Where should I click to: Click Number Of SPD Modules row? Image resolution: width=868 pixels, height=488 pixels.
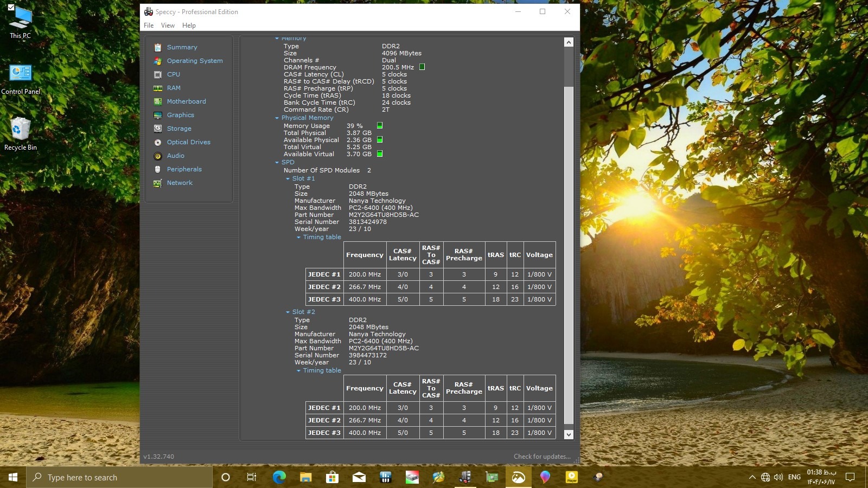tap(327, 170)
